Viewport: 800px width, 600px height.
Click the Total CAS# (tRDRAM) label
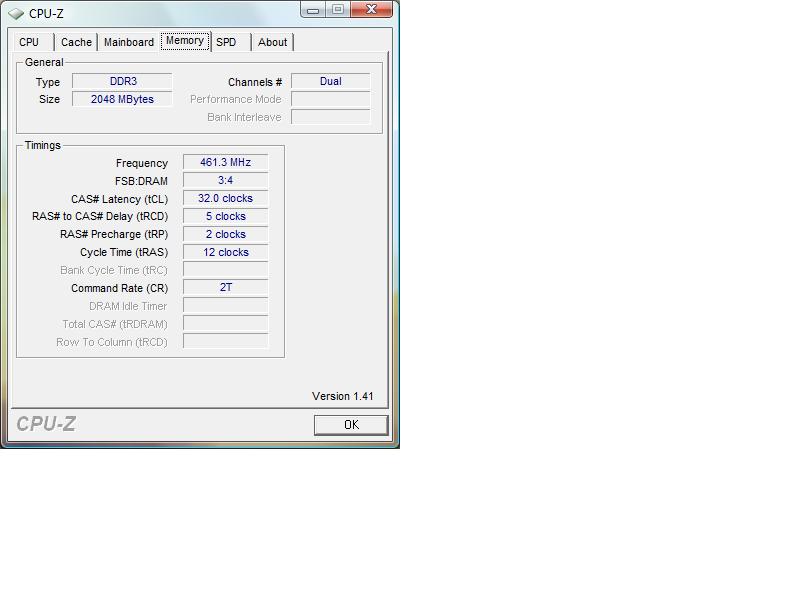tap(115, 324)
